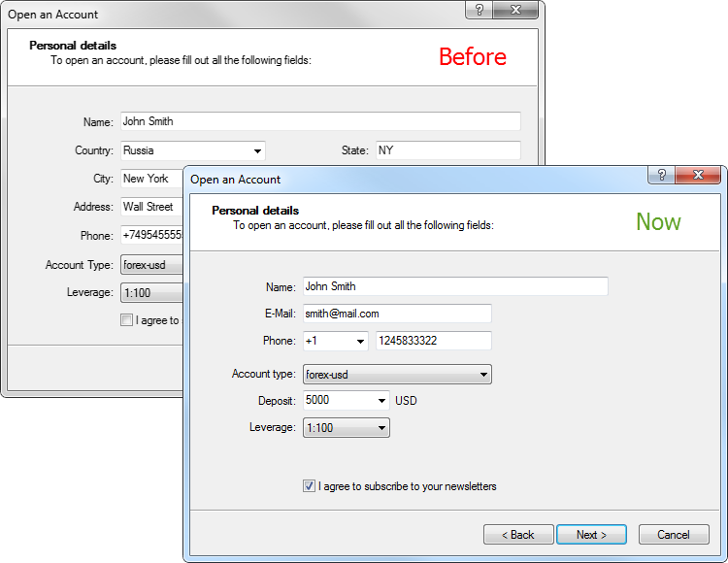728x563 pixels.
Task: Toggle the newsletter subscription checkbox
Action: [309, 486]
